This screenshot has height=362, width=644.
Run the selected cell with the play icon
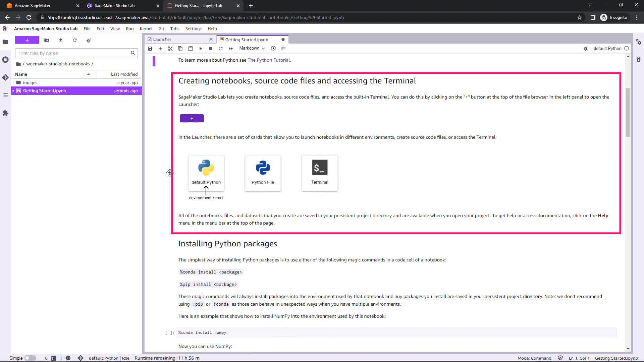(201, 49)
